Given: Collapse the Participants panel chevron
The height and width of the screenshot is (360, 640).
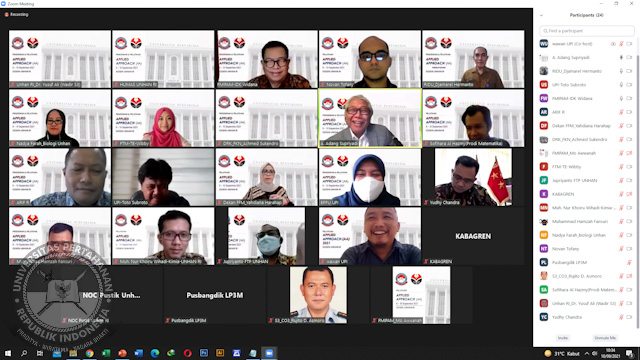Looking at the screenshot, I should (542, 15).
